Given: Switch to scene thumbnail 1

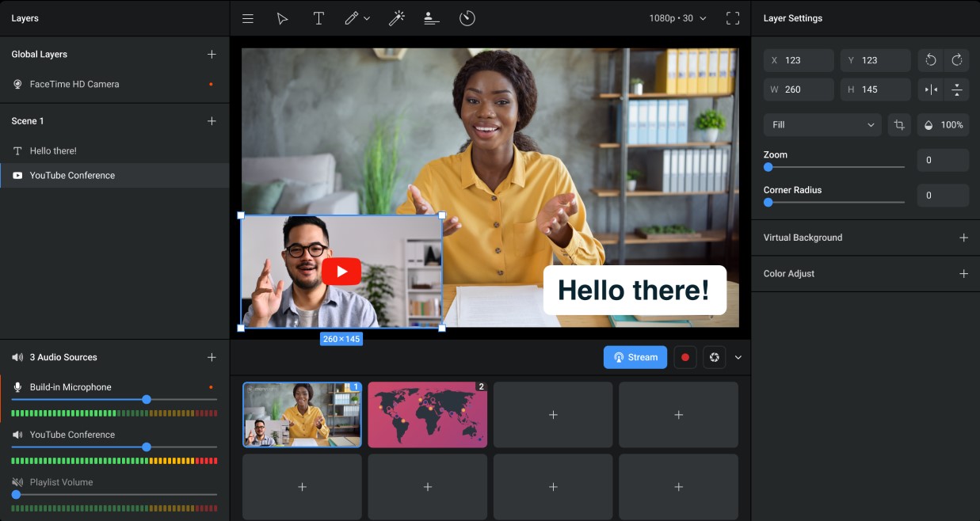Looking at the screenshot, I should click(302, 415).
